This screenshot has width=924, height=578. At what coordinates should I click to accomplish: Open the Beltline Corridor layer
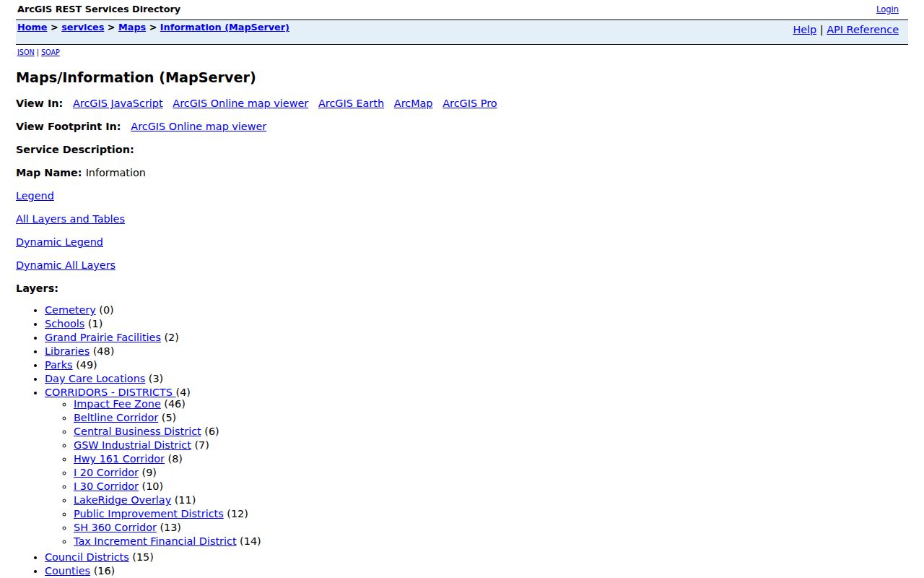[x=115, y=418]
